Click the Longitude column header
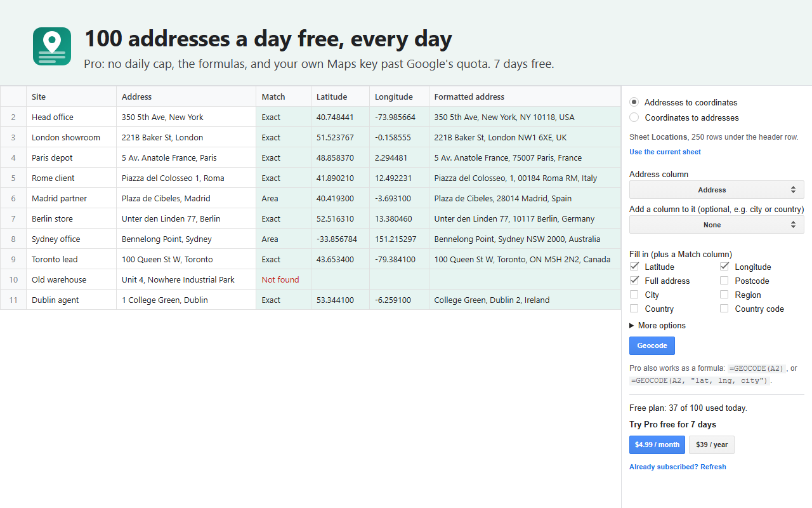 coord(400,97)
